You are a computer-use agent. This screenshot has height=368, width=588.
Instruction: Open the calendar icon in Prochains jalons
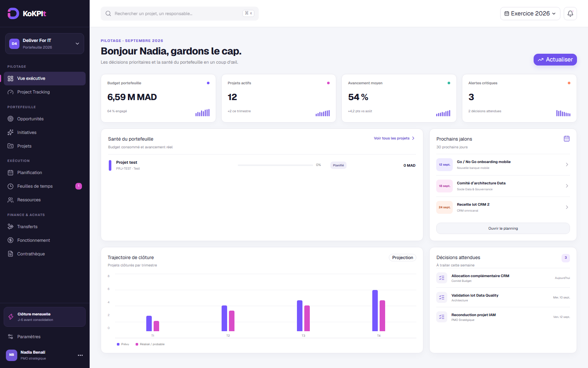tap(567, 139)
